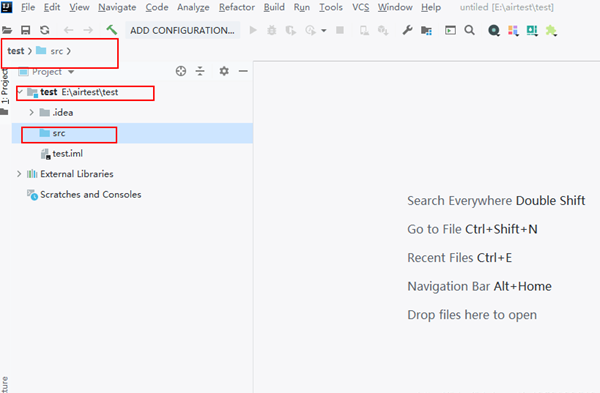Click the Stop square icon
Screen dimensions: 600x393
point(340,30)
